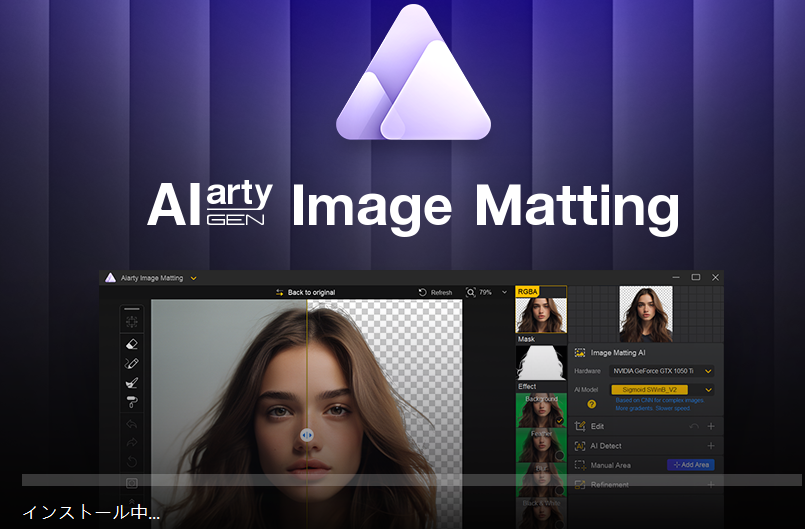Select the Mask preview thumbnail

(x=541, y=362)
